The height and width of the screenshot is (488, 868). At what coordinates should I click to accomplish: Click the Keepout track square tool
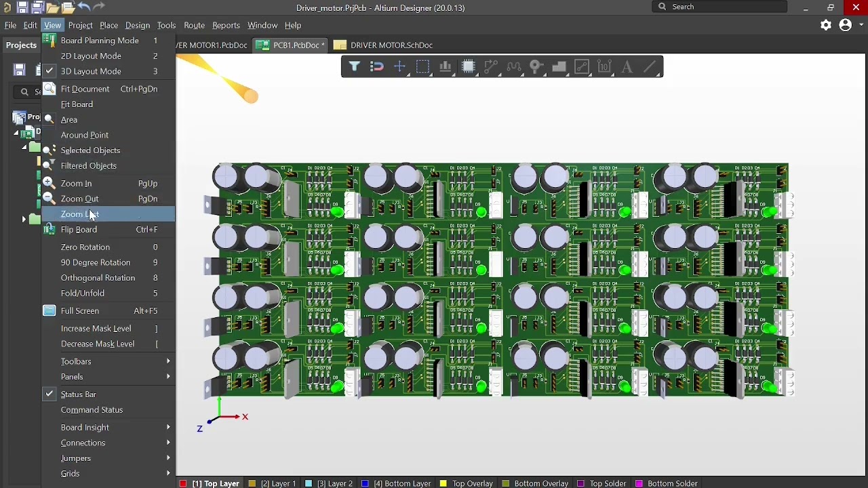[582, 66]
